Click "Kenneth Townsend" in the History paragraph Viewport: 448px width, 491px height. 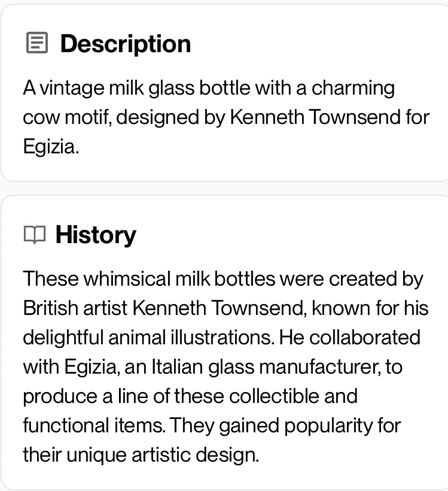[x=217, y=308]
